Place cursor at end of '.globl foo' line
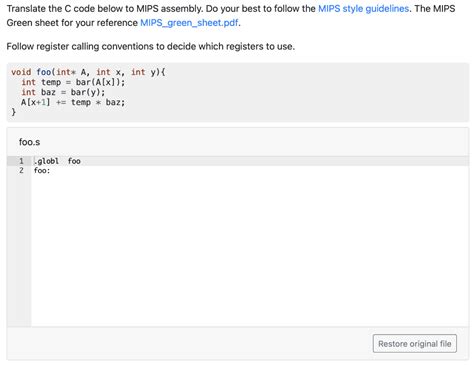 tap(81, 161)
